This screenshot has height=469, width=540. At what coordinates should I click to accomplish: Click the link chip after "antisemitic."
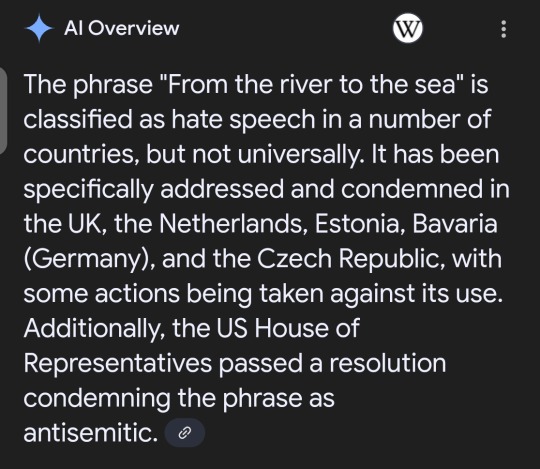(185, 433)
